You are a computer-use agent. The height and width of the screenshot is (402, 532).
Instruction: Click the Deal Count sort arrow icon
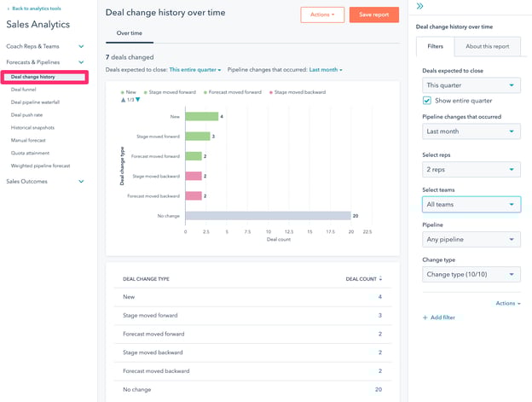380,278
